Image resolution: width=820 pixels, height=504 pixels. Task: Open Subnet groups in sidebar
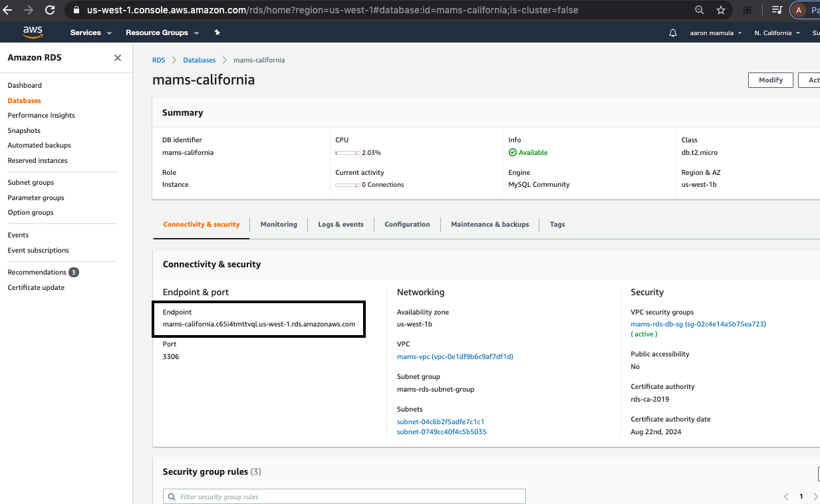[31, 182]
